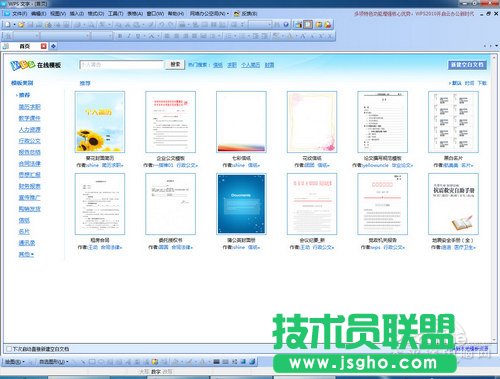The height and width of the screenshot is (379, 500).
Task: Open the 行政公文 category link in the sidebar
Action: coord(29,141)
